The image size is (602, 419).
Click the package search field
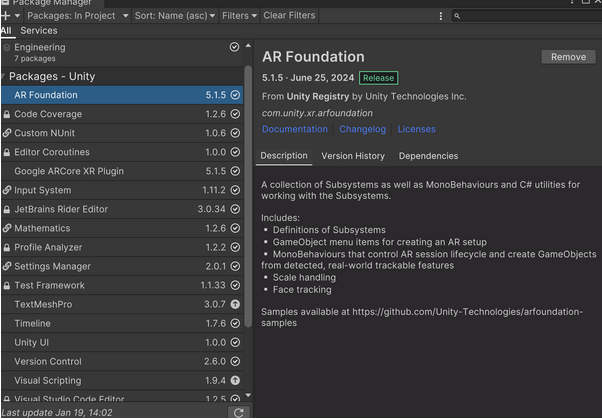pyautogui.click(x=525, y=16)
